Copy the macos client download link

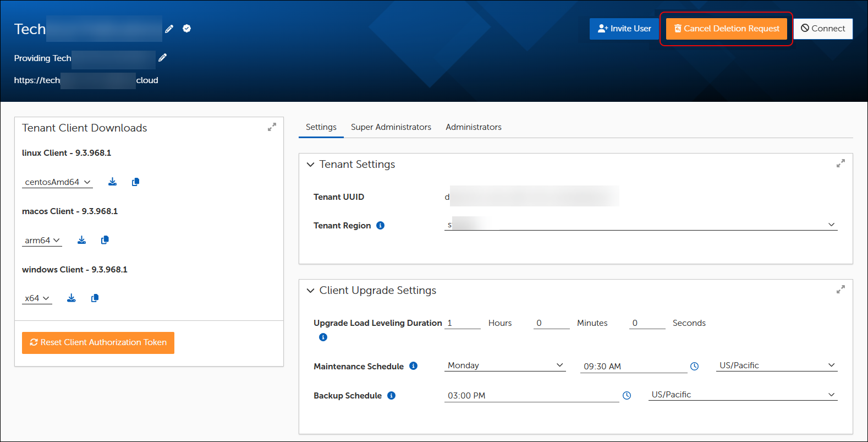[x=105, y=240]
